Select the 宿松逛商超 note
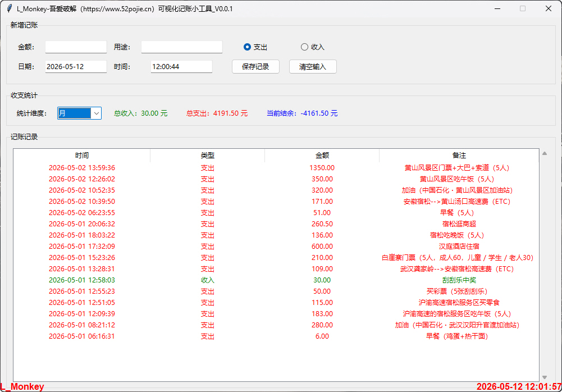The image size is (562, 392). (459, 224)
